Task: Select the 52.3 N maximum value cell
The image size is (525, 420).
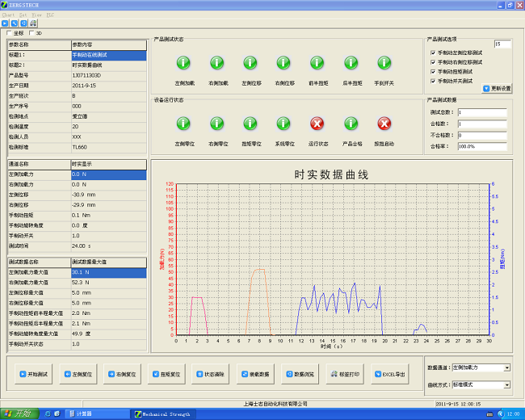Action: [109, 283]
